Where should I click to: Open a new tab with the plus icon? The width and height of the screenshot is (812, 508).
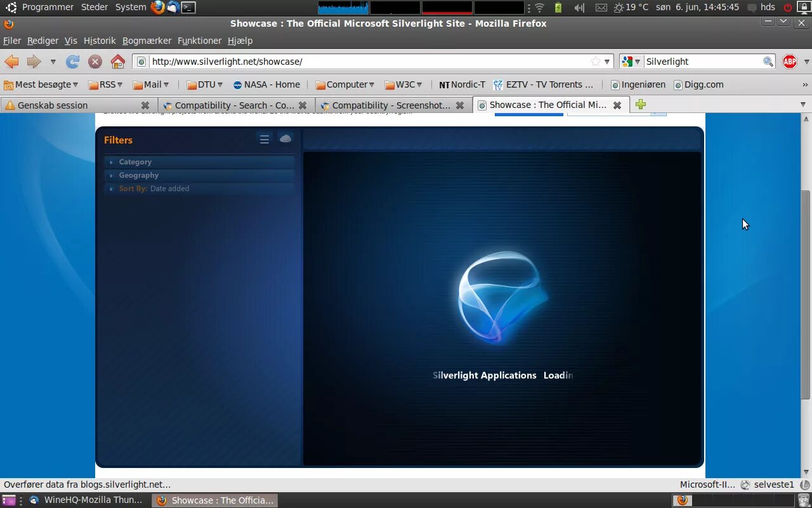(641, 104)
